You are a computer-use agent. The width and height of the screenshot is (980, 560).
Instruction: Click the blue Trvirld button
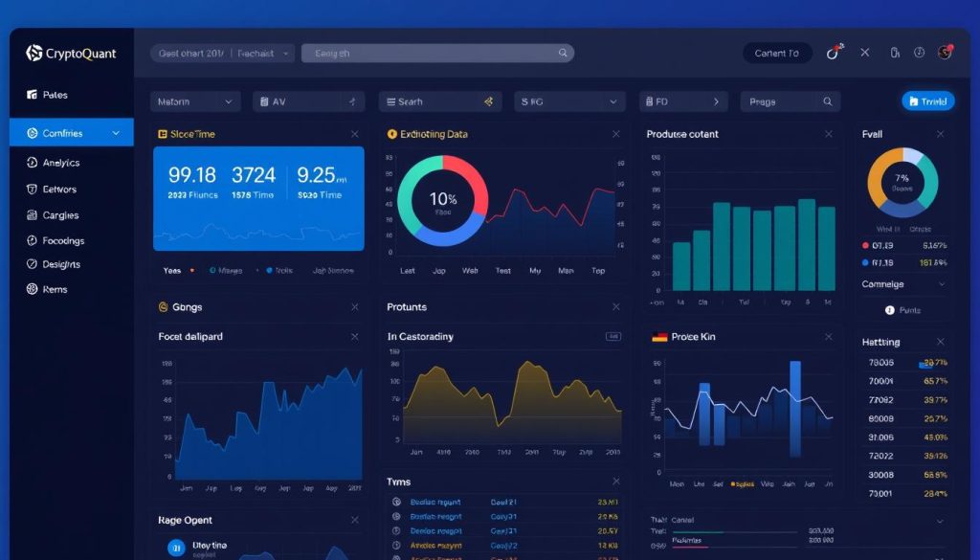coord(928,101)
